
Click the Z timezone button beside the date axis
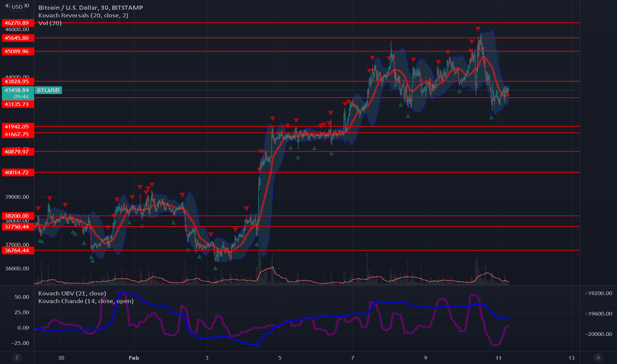[17, 357]
